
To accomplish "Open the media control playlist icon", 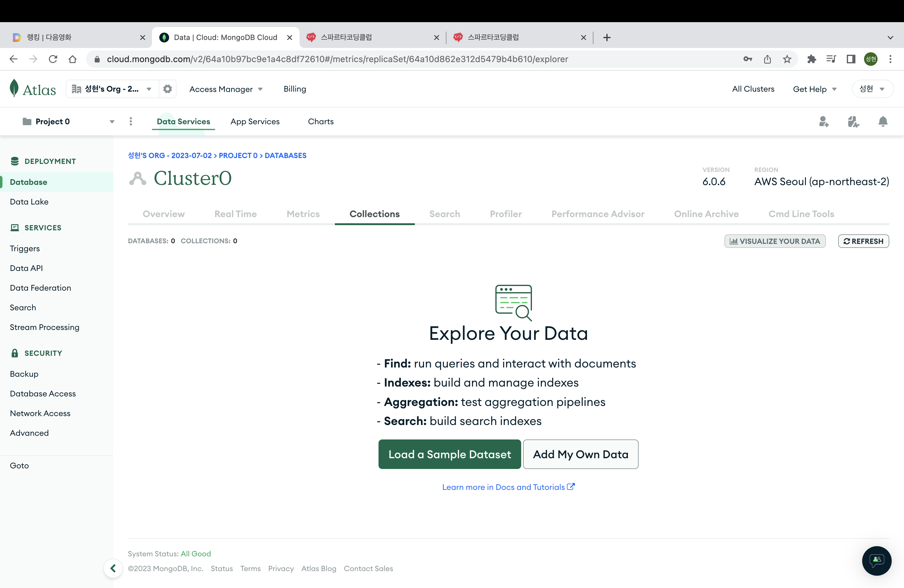I will [831, 59].
